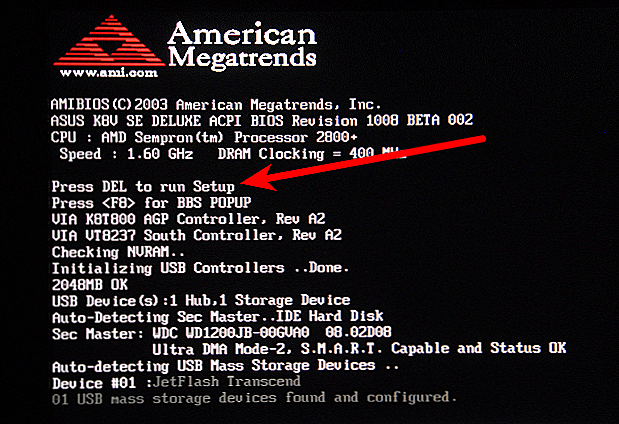
Task: Select the VIA VT8237 South Controller line
Action: point(197,235)
